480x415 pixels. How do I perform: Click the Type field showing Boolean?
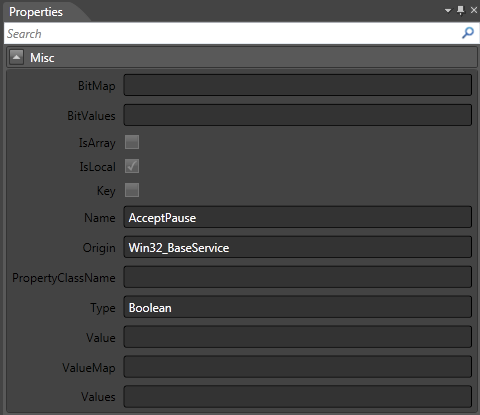coord(298,307)
